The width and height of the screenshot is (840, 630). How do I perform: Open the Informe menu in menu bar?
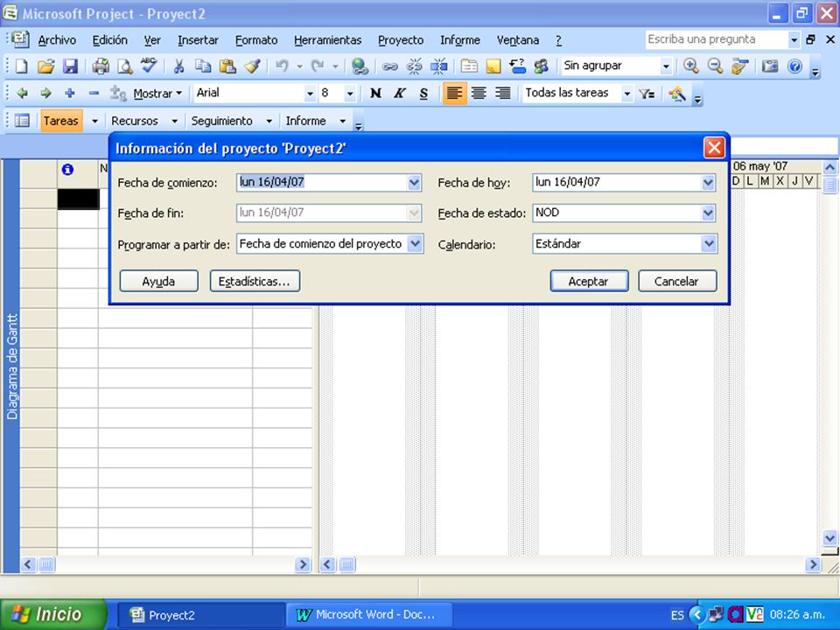460,40
